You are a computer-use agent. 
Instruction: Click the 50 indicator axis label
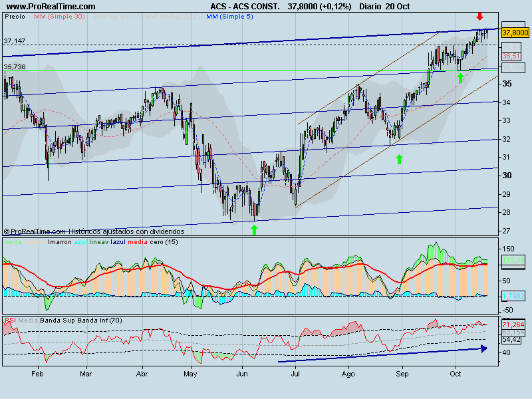506,281
